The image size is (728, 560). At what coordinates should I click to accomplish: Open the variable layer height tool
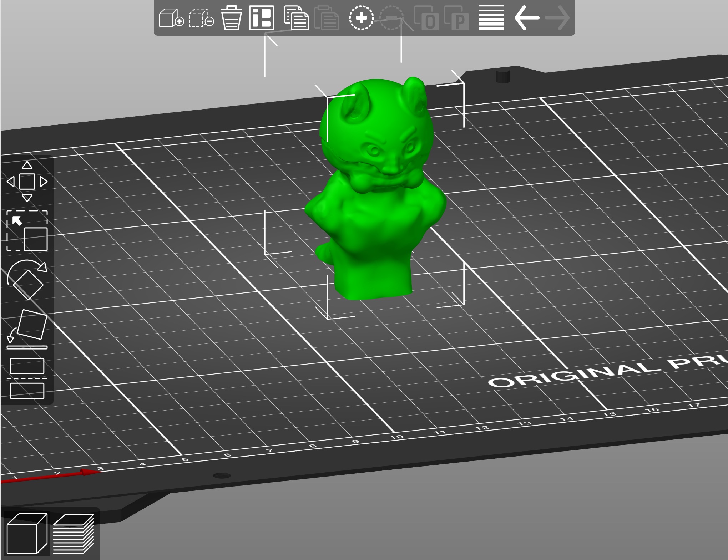click(491, 17)
